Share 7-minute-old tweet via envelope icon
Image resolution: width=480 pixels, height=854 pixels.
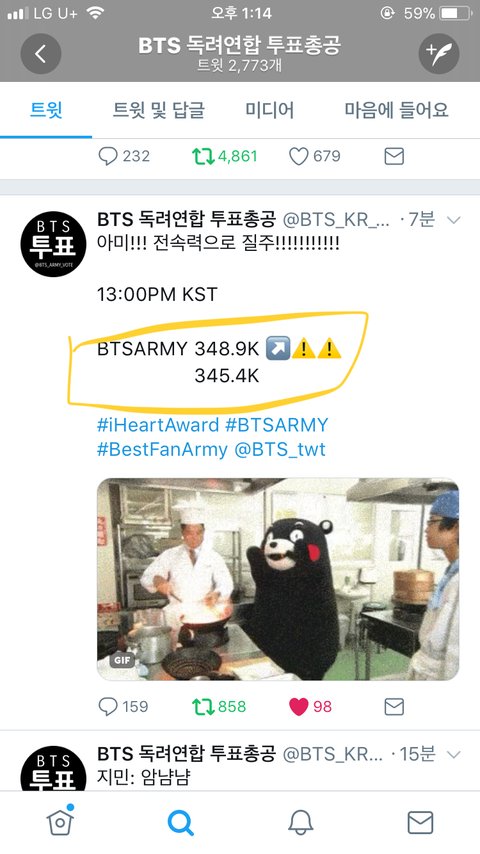[x=394, y=706]
